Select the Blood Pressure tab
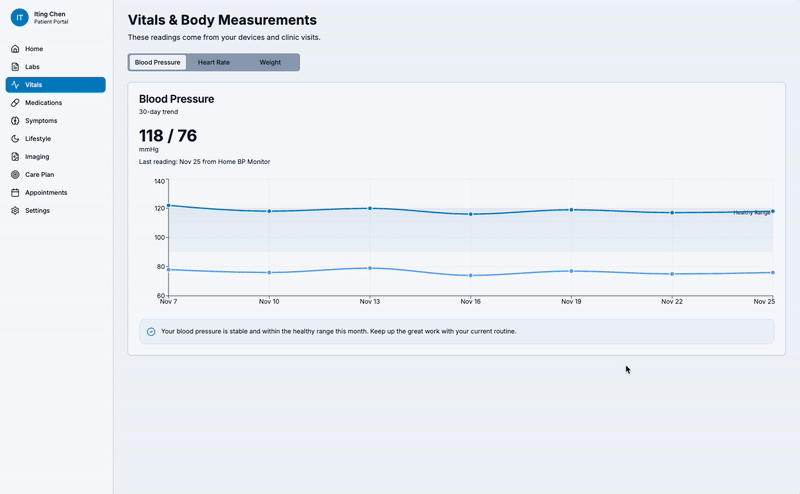Viewport: 800px width, 494px height. [158, 62]
